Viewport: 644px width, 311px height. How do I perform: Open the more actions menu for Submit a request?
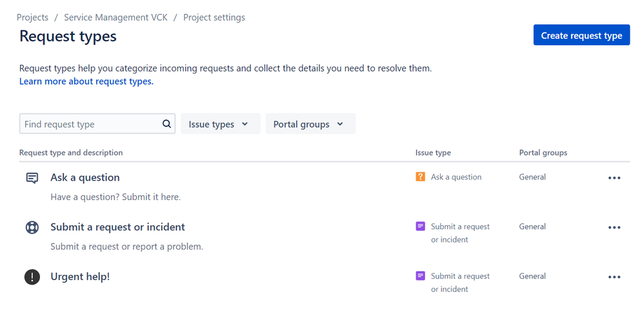point(614,227)
